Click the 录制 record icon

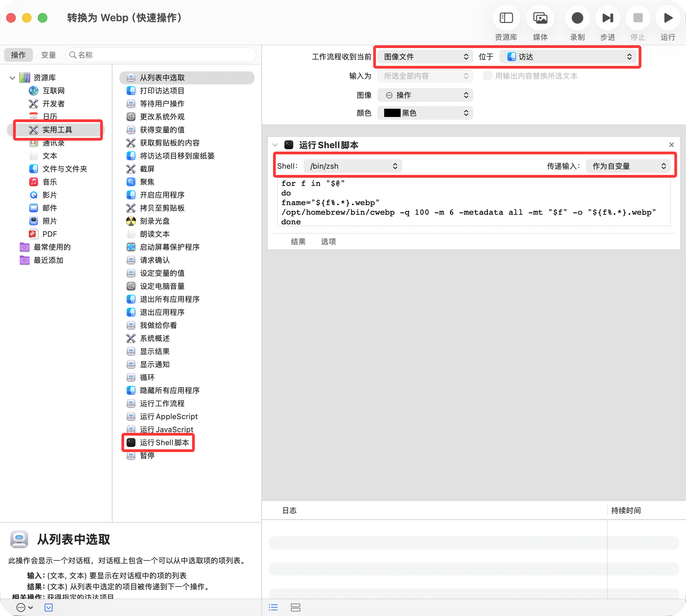click(x=577, y=17)
